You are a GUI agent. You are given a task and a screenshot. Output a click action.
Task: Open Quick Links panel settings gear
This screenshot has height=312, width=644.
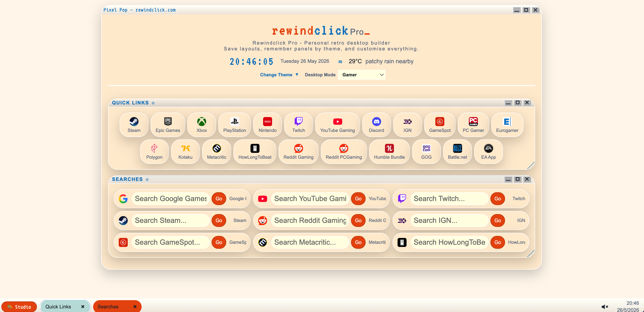point(153,103)
